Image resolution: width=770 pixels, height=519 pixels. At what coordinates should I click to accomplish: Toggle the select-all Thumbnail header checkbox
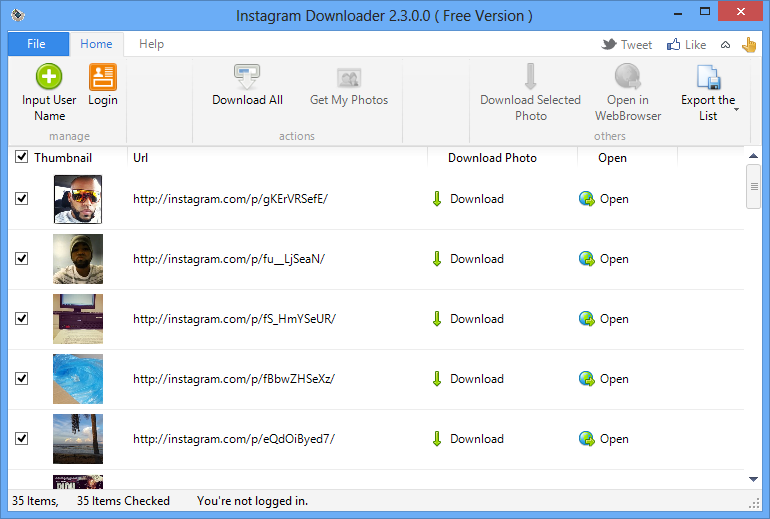[21, 157]
